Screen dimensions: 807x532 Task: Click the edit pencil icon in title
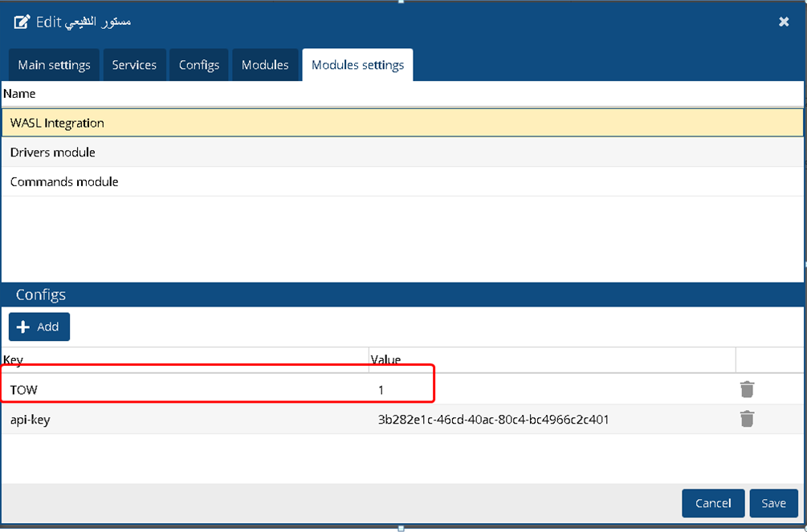22,22
